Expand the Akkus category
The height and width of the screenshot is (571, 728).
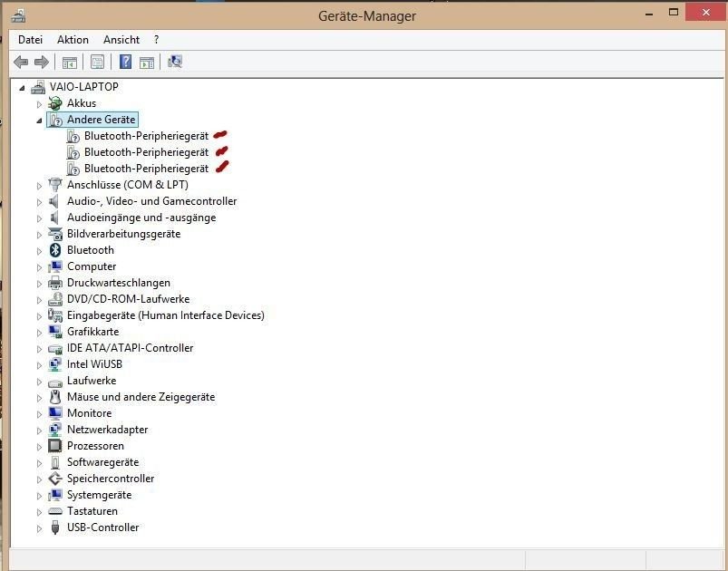(39, 104)
